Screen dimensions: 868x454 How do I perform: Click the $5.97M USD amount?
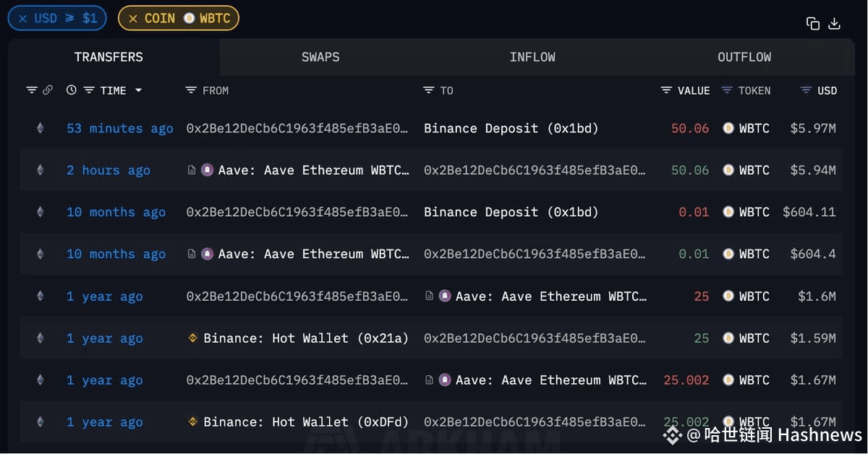(813, 129)
